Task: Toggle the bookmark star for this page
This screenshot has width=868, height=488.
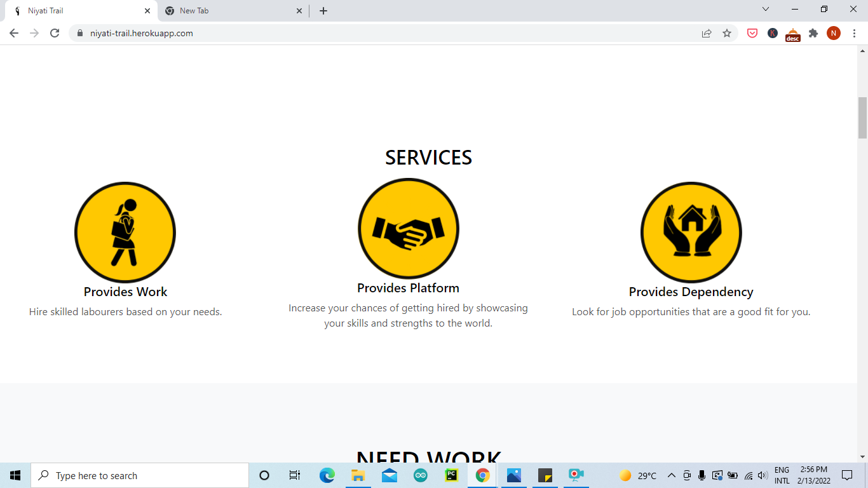Action: pos(727,33)
